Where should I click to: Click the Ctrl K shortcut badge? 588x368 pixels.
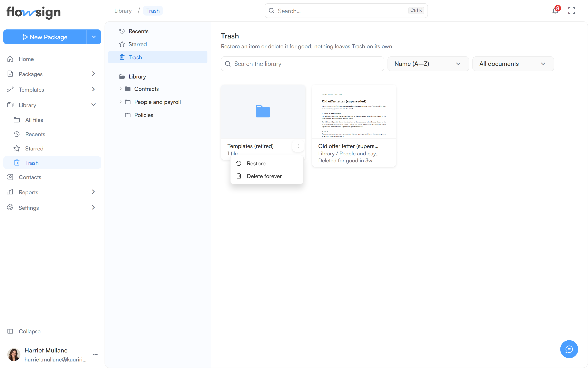(x=416, y=10)
